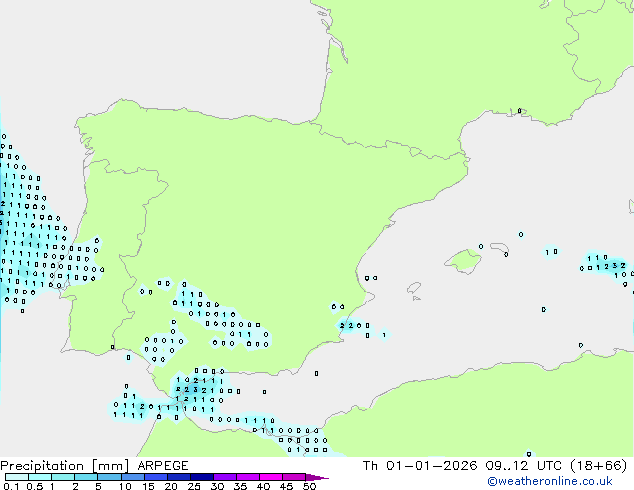Click the rain cluster over Strait of Gibraltar
This screenshot has width=634, height=490.
coord(195,392)
